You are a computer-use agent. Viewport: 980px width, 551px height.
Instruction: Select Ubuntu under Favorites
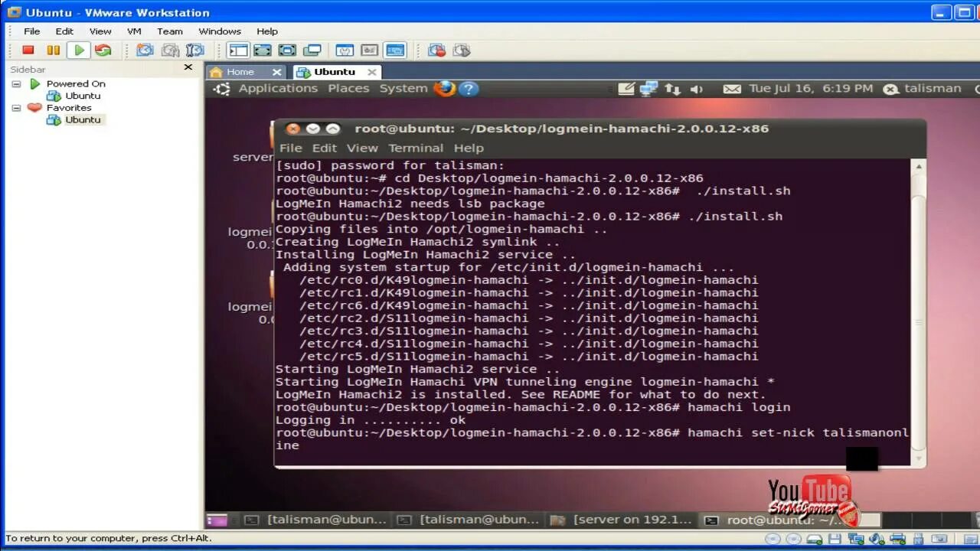pyautogui.click(x=83, y=119)
